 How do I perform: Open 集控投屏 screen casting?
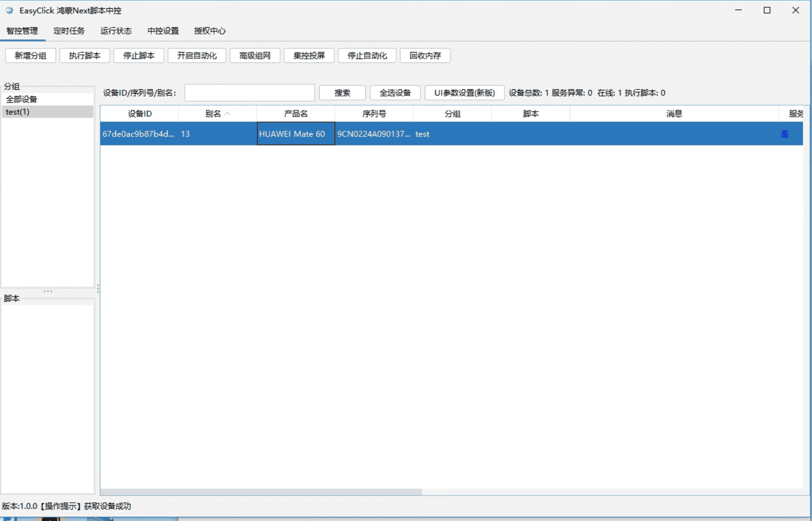tap(309, 56)
